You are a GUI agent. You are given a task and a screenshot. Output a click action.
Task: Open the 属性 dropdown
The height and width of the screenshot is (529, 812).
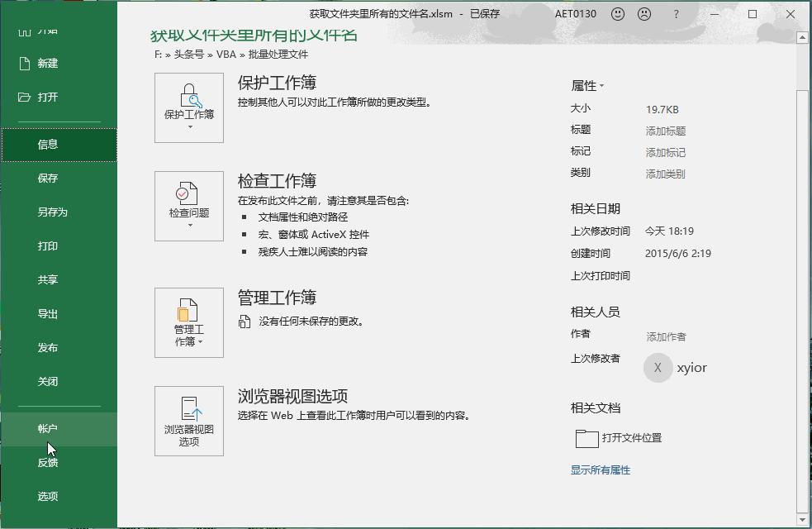tap(587, 85)
